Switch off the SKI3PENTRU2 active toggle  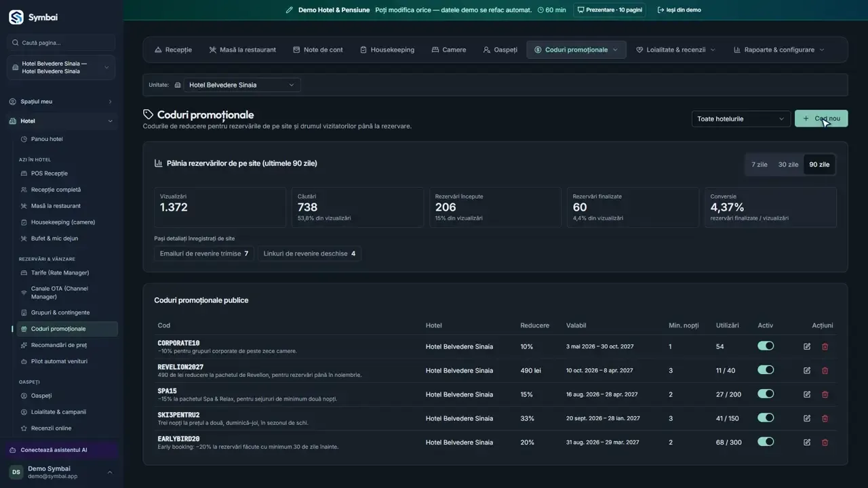tap(766, 418)
